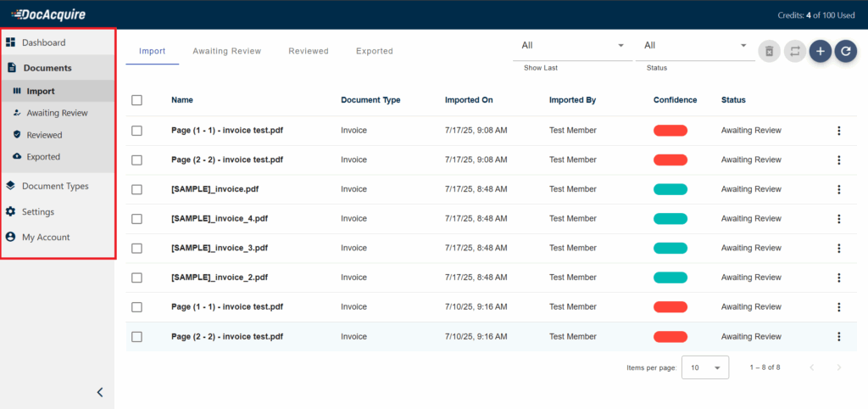
Task: Open the Items per page dropdown
Action: tap(704, 367)
